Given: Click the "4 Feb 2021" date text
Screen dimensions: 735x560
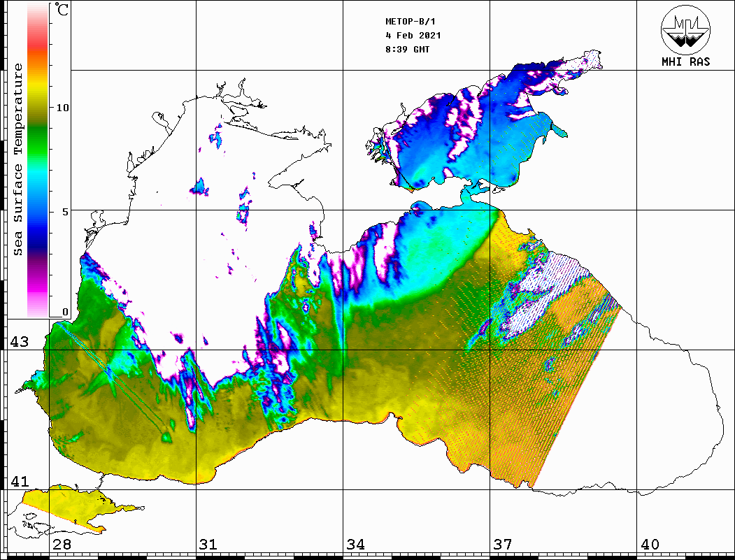Looking at the screenshot, I should [x=413, y=36].
